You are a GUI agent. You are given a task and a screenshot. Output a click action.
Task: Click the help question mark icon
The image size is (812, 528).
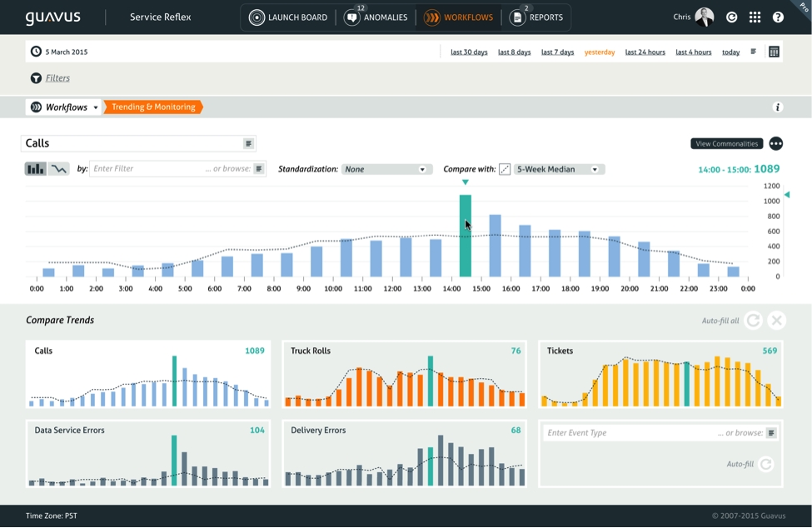pos(778,17)
